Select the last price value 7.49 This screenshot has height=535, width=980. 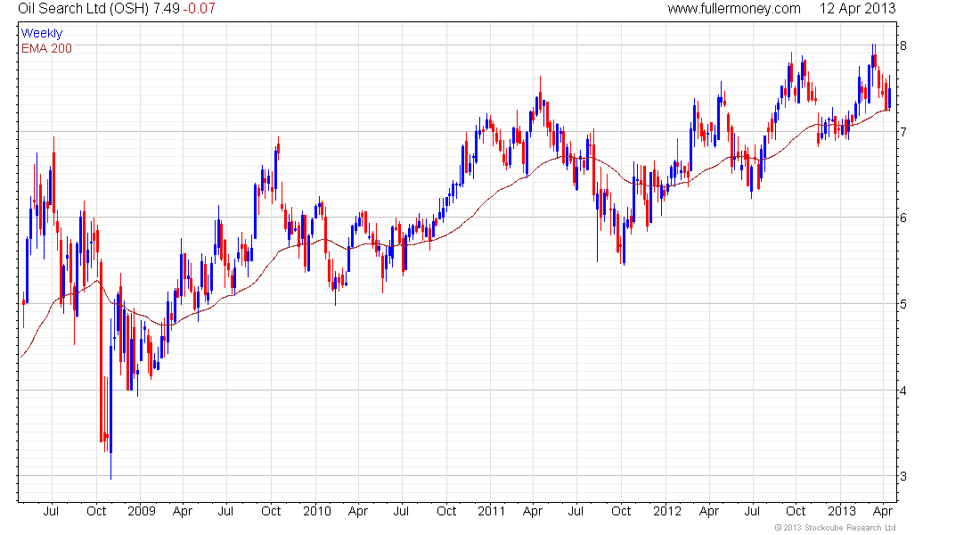point(167,9)
